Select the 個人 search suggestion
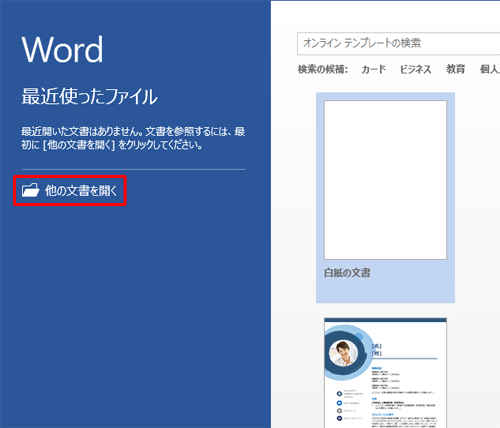The width and height of the screenshot is (500, 428). (x=490, y=69)
